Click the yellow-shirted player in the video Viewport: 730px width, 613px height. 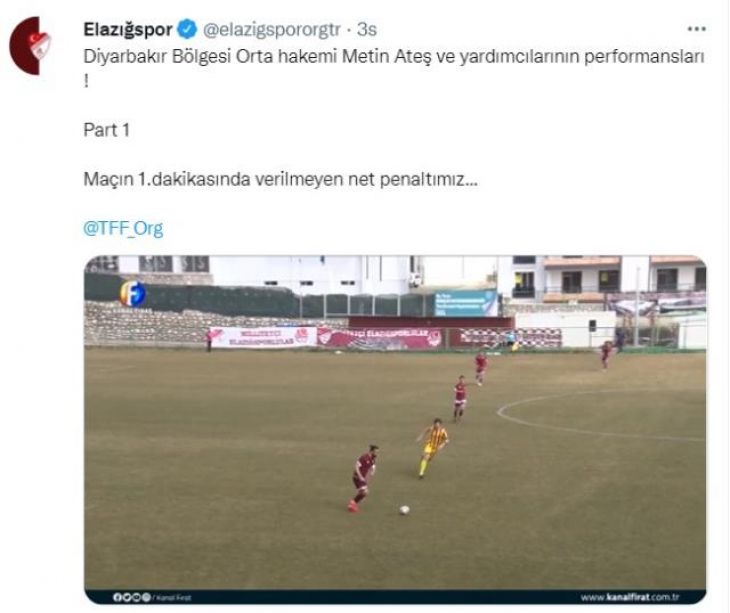pyautogui.click(x=432, y=447)
